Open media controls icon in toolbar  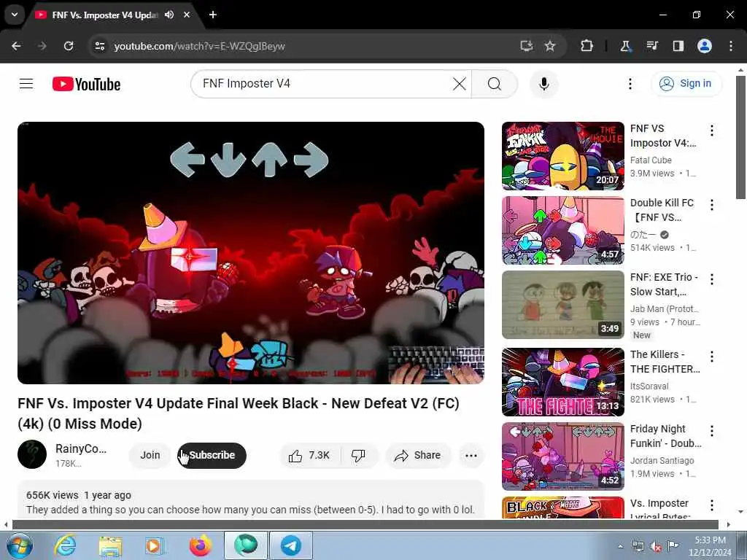[652, 46]
